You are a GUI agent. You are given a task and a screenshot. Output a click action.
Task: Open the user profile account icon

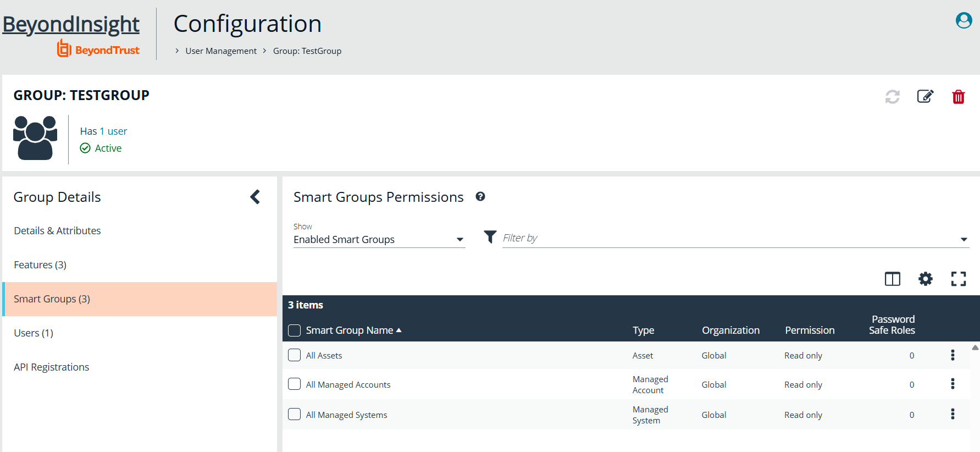click(x=964, y=20)
